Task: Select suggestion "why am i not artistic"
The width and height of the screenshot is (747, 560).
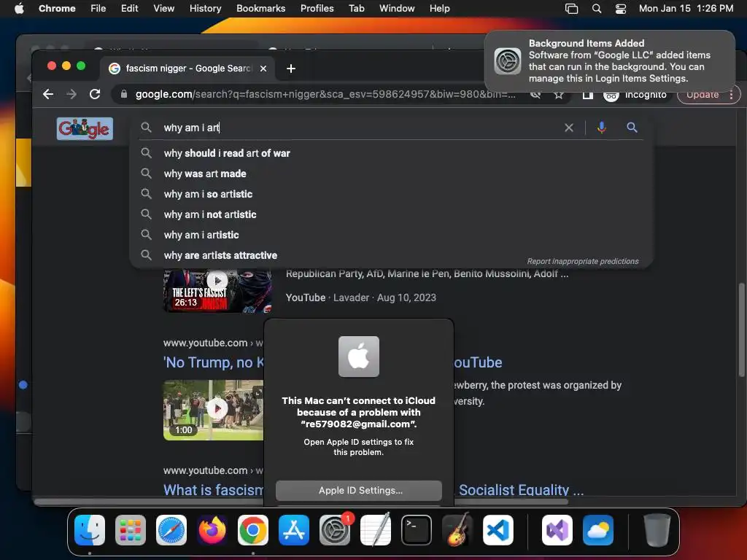Action: 391,215
